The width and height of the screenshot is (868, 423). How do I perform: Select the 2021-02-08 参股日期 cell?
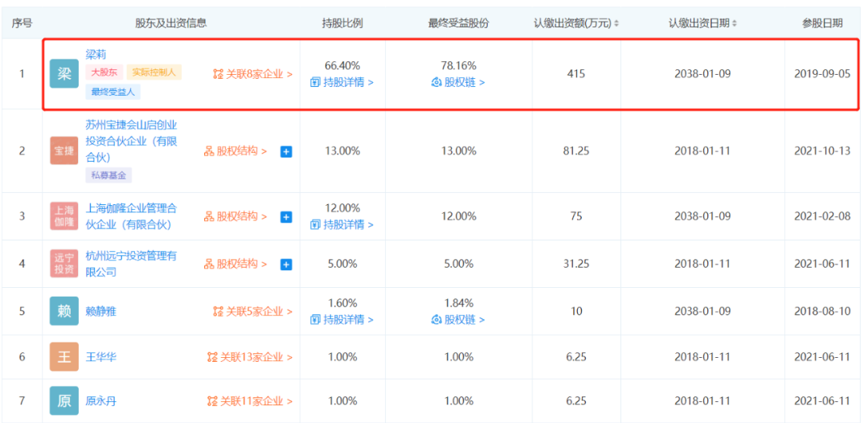point(823,216)
